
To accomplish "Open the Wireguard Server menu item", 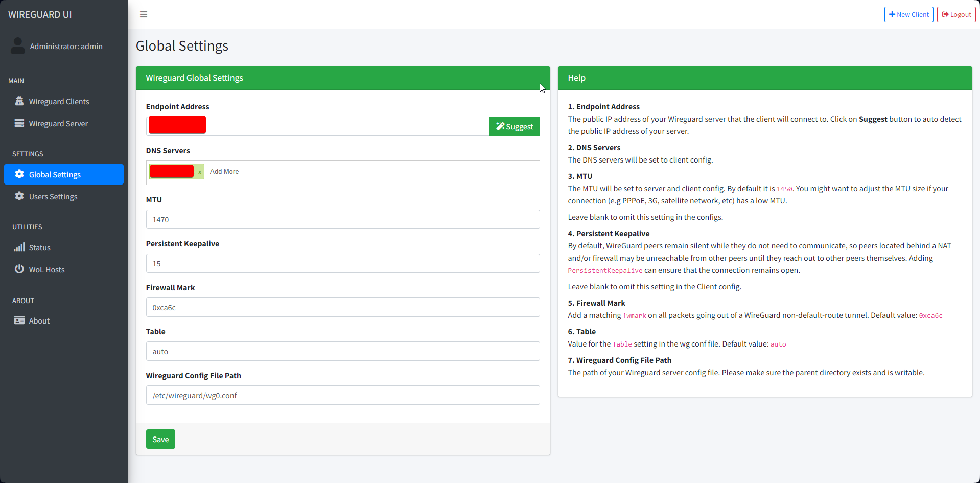I will pos(58,123).
